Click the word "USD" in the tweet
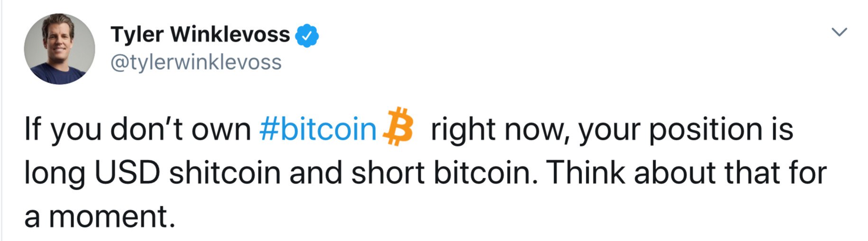 [128, 173]
